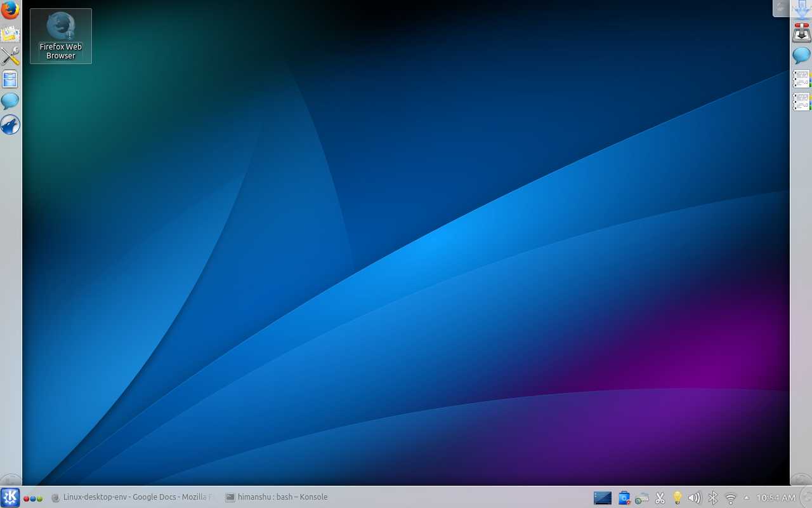Image resolution: width=812 pixels, height=508 pixels.
Task: Select the Firefox Web Browser desktop shortcut
Action: 61,36
